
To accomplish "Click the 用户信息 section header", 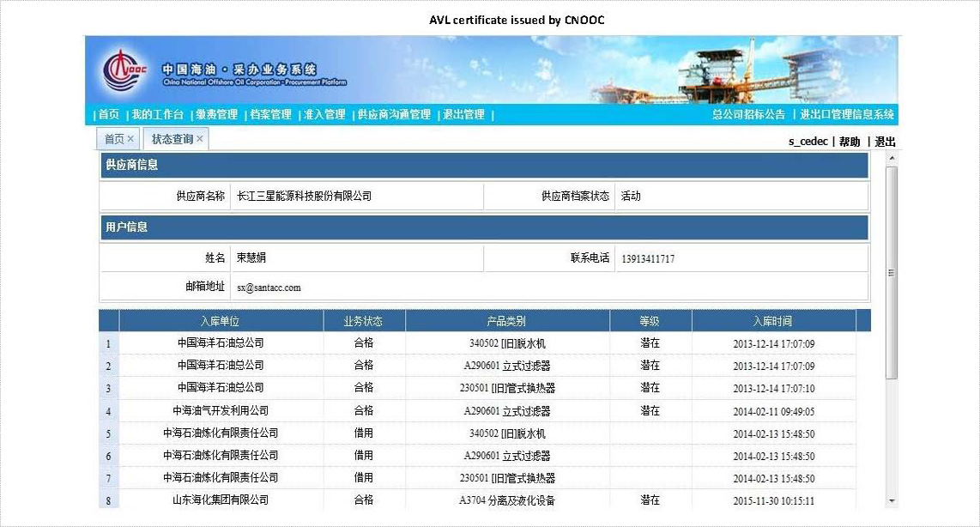I will (x=484, y=227).
